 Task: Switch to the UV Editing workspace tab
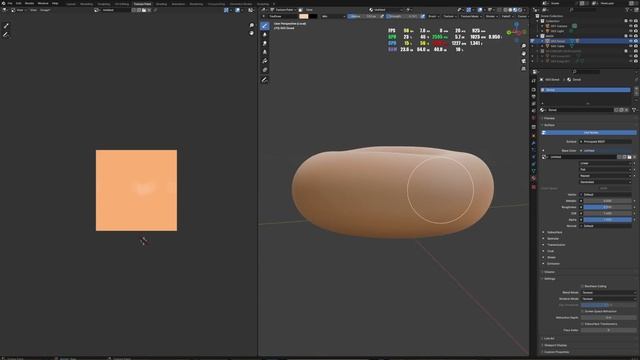(122, 4)
